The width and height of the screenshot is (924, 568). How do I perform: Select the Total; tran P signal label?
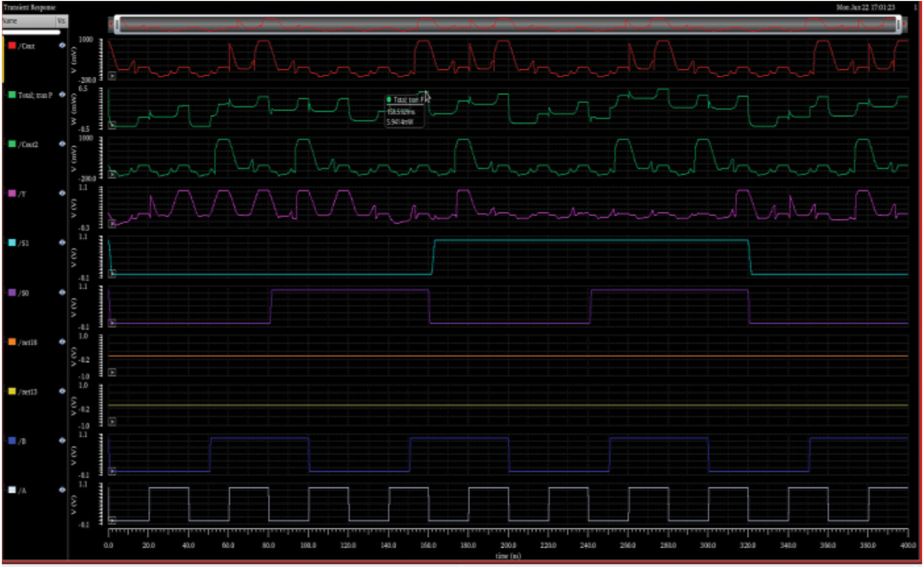(35, 95)
